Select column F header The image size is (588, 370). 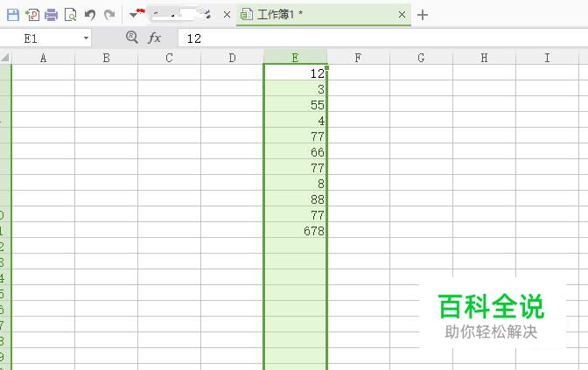click(x=359, y=58)
